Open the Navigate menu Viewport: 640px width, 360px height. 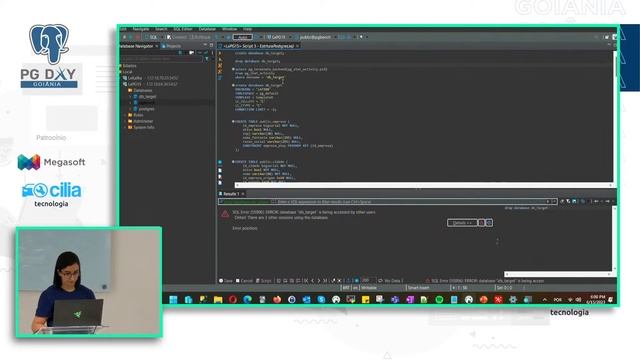click(x=141, y=29)
